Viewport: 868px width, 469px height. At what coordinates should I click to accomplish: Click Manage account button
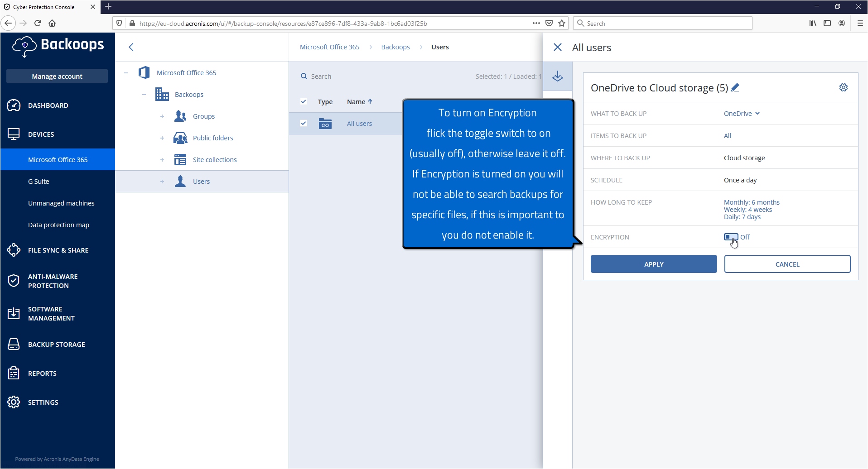coord(57,76)
